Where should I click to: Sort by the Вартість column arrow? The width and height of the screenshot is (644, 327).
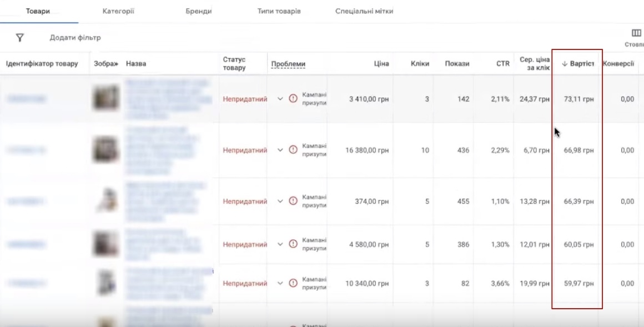point(565,64)
